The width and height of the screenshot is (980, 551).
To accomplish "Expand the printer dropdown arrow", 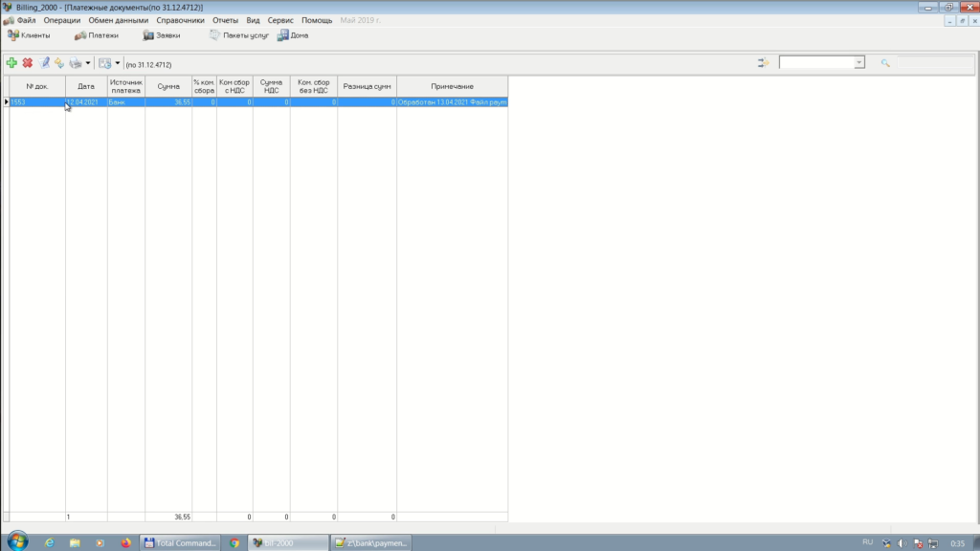I will tap(88, 63).
